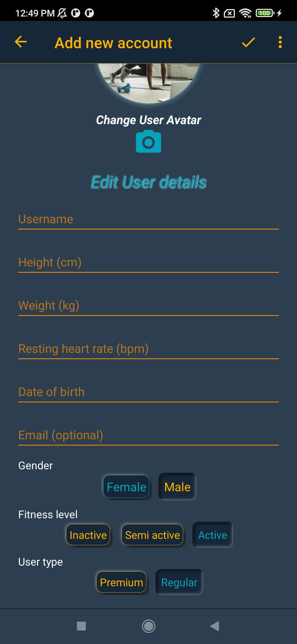Choose Inactive fitness level
This screenshot has height=644, width=297.
point(88,535)
